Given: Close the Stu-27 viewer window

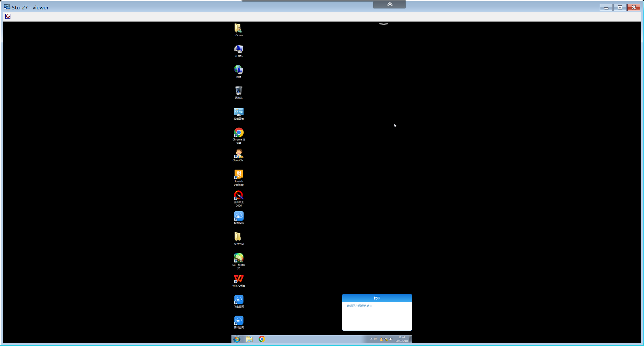Looking at the screenshot, I should tap(634, 7).
